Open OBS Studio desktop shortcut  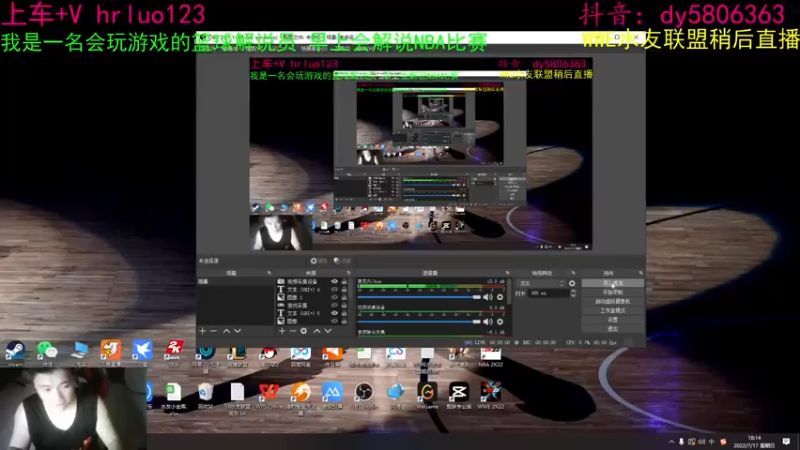pyautogui.click(x=364, y=395)
